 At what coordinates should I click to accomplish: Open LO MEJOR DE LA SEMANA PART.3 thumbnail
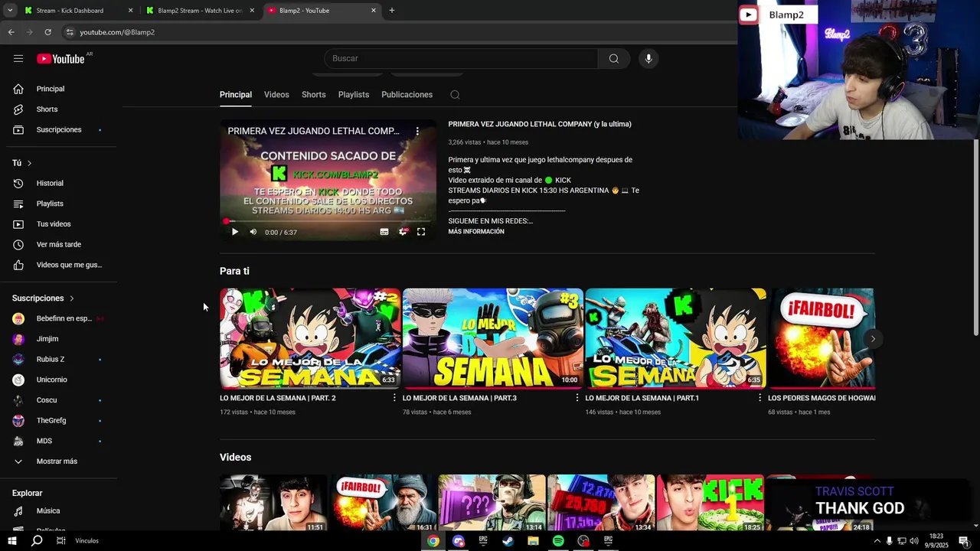[x=493, y=338]
